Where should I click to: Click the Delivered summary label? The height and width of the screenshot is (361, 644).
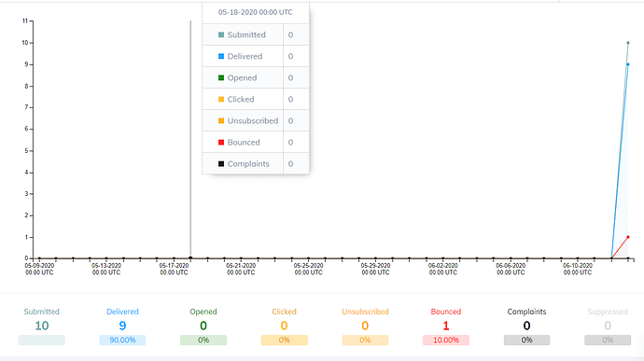pos(122,312)
